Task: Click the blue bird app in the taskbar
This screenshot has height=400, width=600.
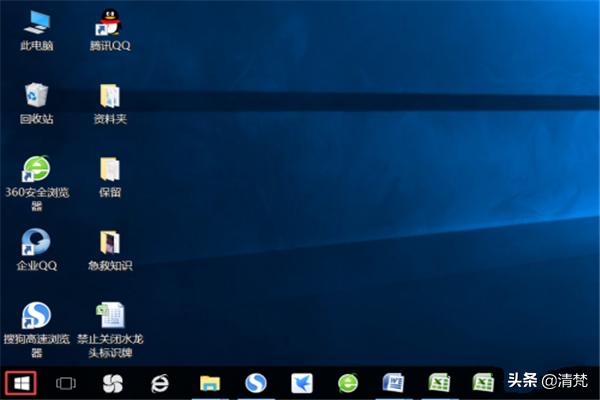Action: click(302, 382)
